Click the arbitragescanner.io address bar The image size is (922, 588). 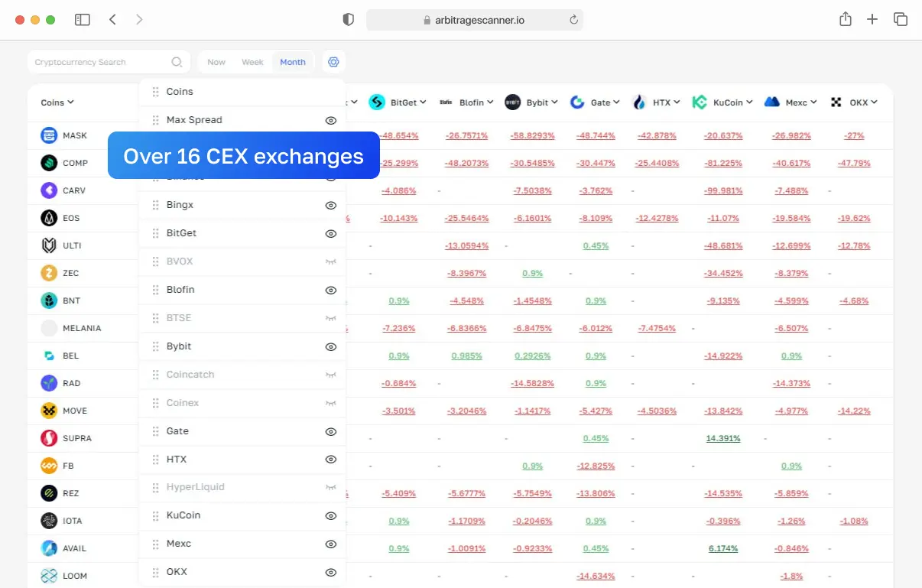[x=474, y=20]
